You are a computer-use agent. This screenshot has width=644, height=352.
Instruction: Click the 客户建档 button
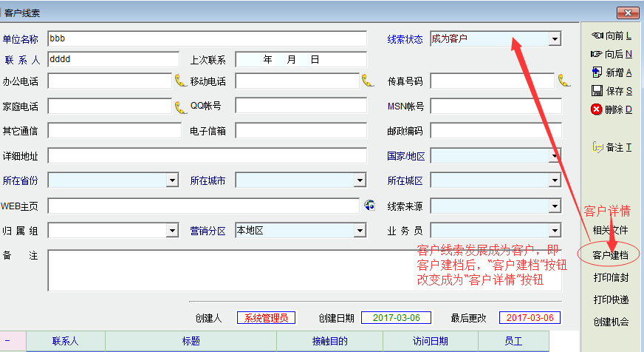tap(611, 255)
